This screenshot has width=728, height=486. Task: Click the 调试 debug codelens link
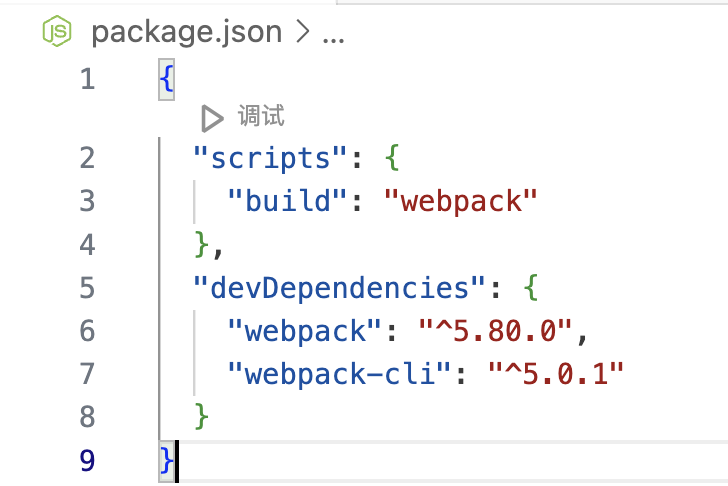point(261,116)
